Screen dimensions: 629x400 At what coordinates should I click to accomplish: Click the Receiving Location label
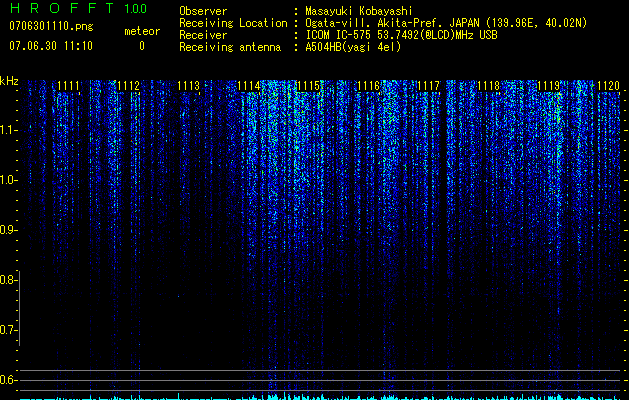[x=233, y=23]
